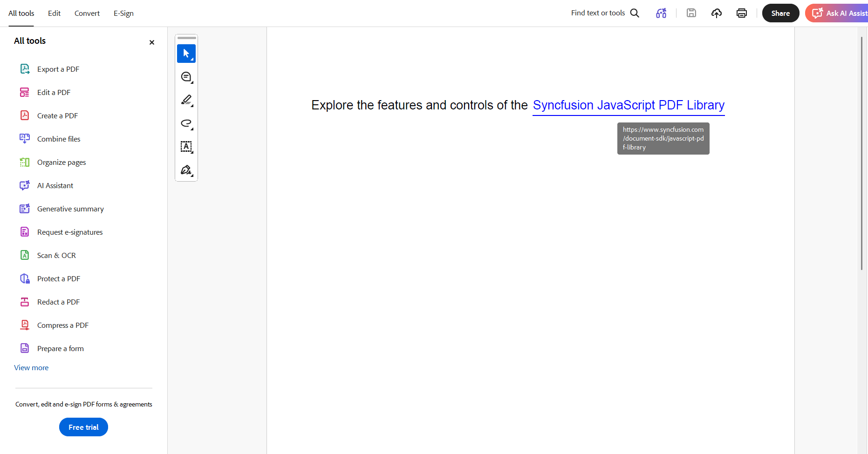Open the AI read aloud icon

(661, 13)
